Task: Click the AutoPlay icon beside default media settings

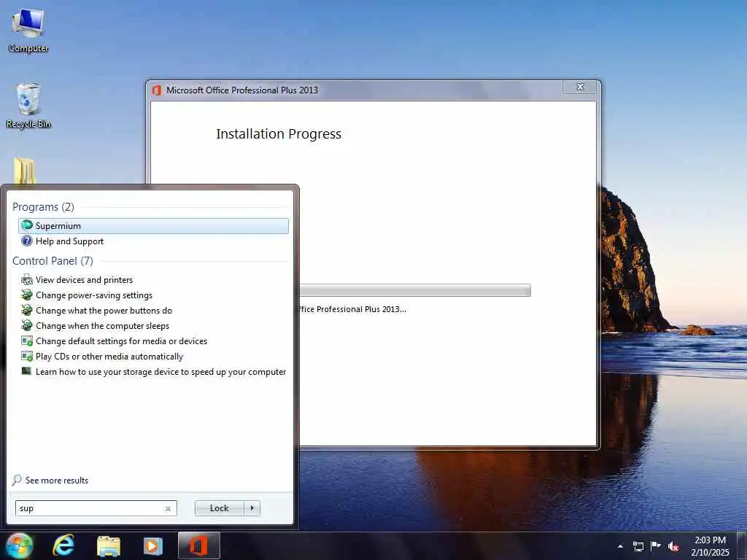Action: tap(27, 341)
